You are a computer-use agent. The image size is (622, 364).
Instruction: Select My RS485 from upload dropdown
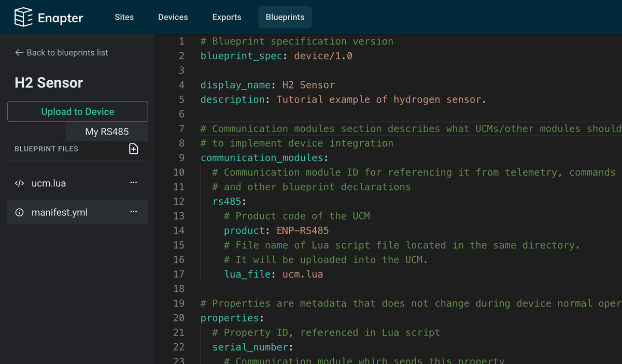107,132
